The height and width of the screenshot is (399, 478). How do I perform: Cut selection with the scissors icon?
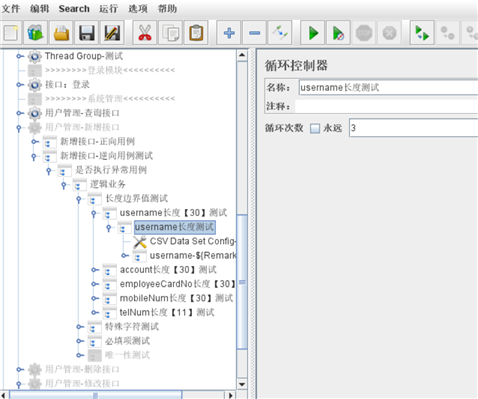coord(145,33)
